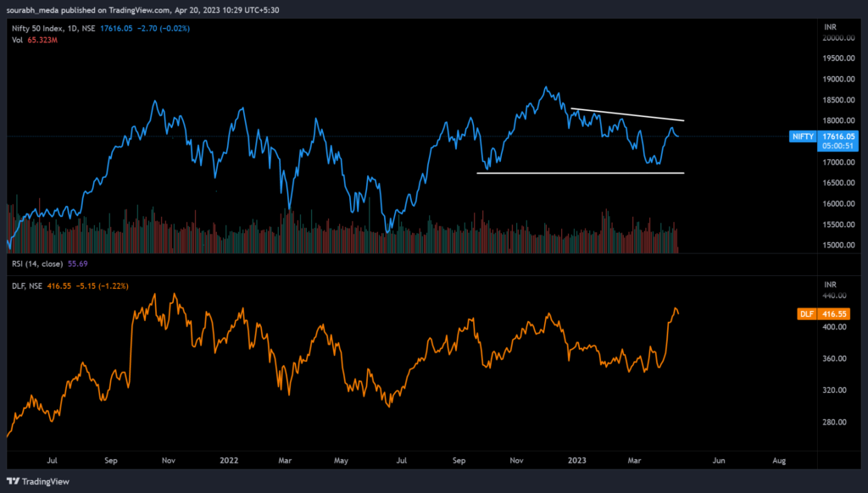Click the 15500.00 price axis label
The width and height of the screenshot is (868, 493).
(838, 224)
